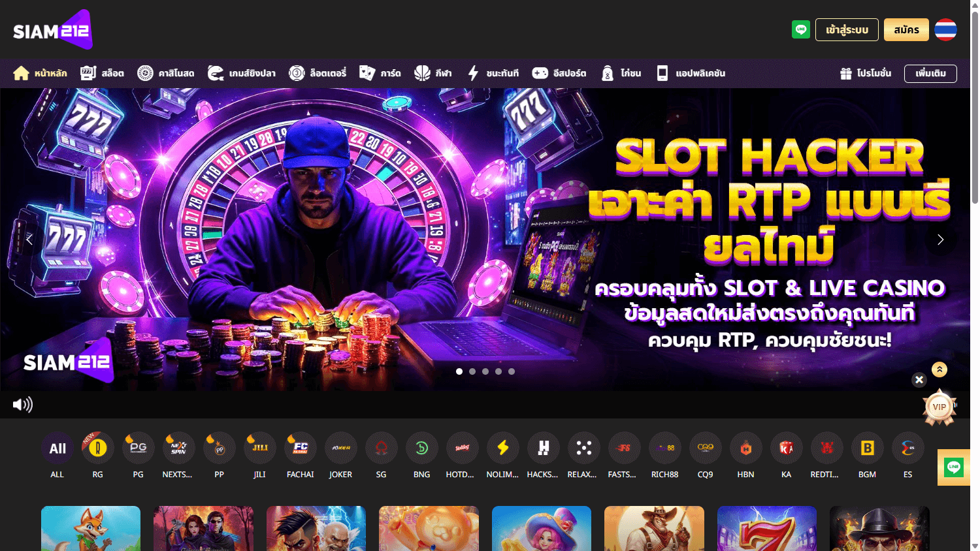Open LINE chat from the top bar
This screenshot has height=551, width=980.
click(x=800, y=29)
